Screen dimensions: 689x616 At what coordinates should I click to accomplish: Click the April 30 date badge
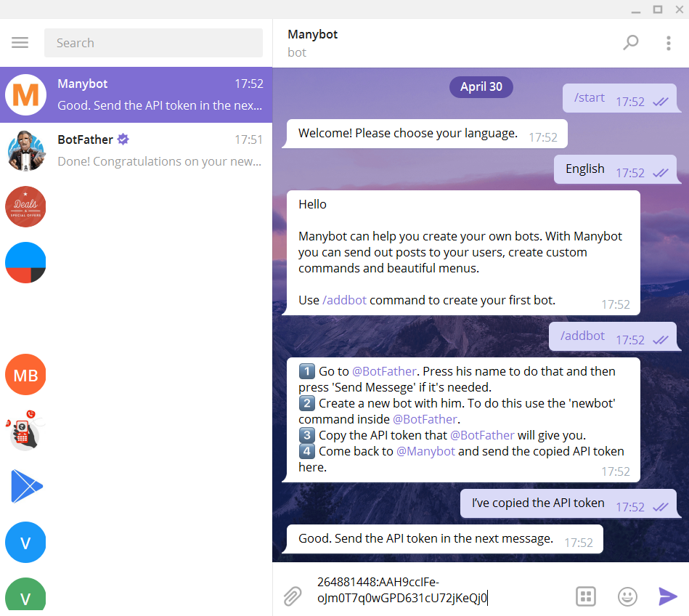(481, 87)
